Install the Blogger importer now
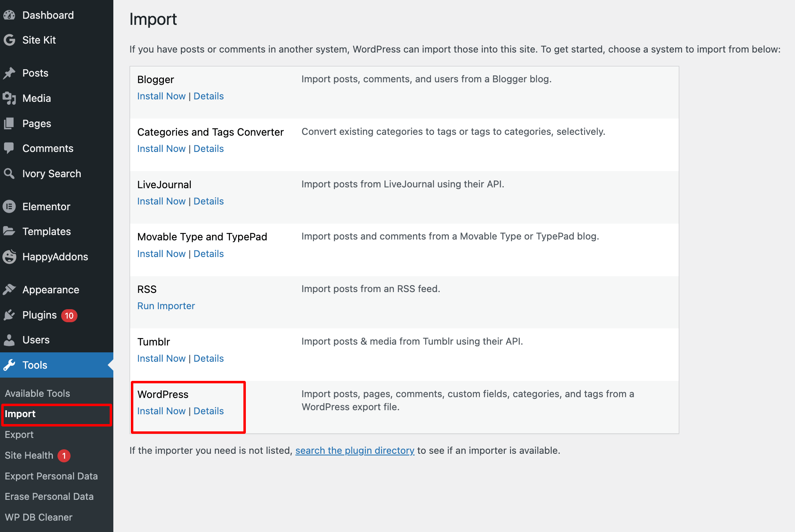Viewport: 795px width, 532px height. (x=161, y=96)
